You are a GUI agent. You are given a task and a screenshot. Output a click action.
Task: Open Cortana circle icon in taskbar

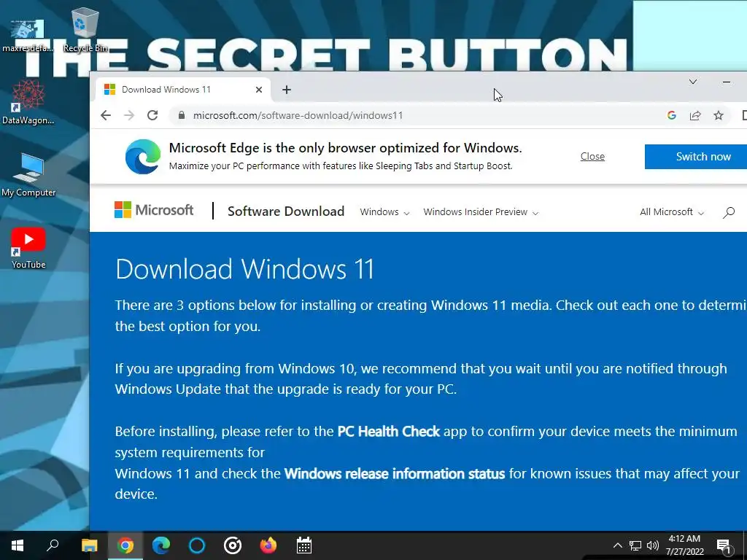coord(197,545)
